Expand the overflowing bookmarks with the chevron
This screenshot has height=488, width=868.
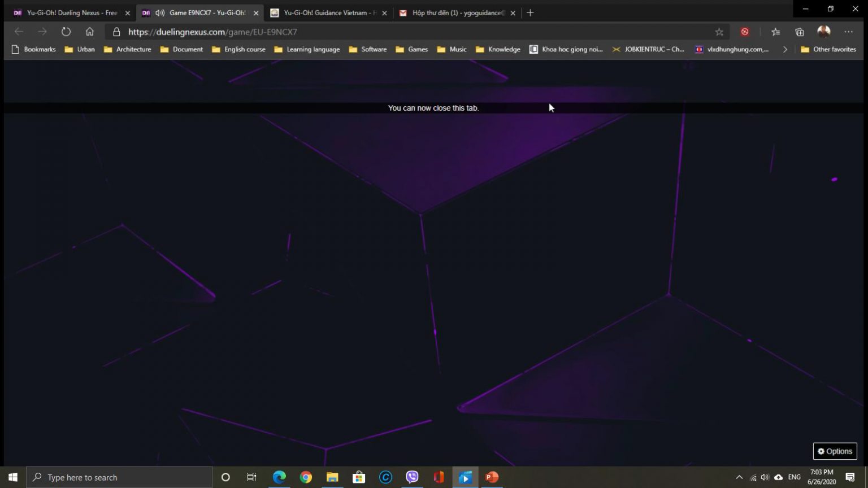click(x=785, y=49)
